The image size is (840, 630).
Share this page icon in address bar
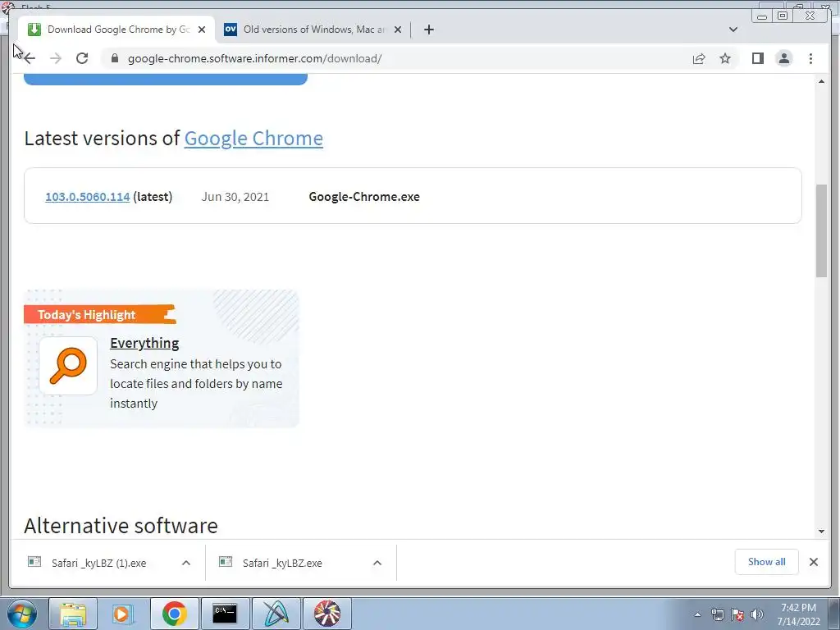click(x=699, y=58)
